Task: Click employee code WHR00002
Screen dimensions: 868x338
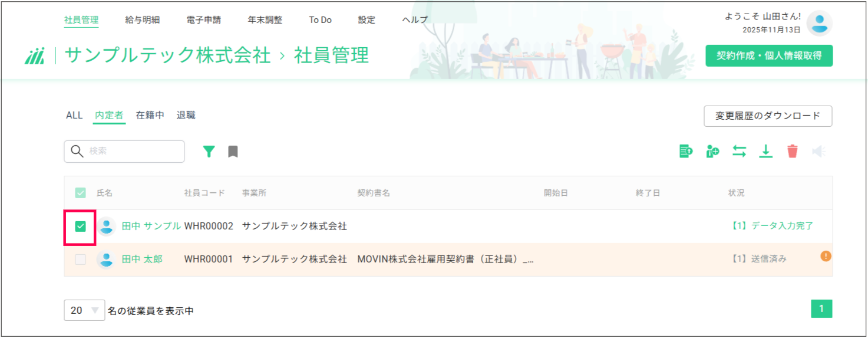Action: [209, 227]
